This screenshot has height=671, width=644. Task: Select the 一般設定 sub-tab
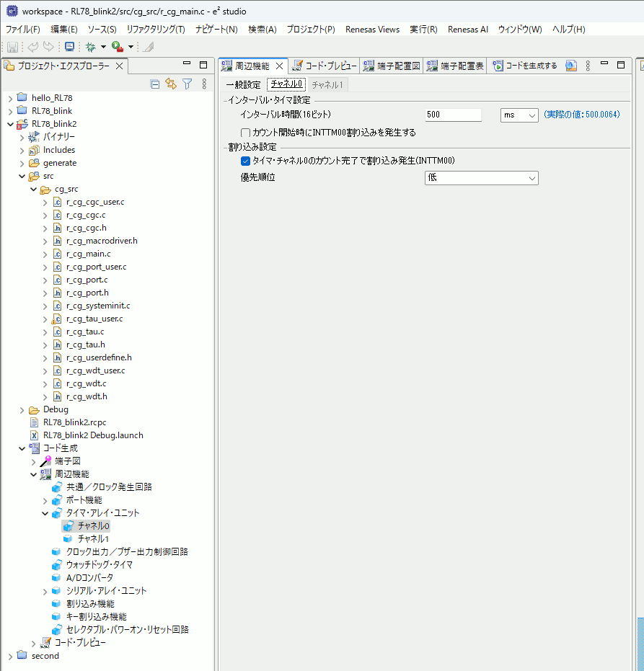[243, 85]
